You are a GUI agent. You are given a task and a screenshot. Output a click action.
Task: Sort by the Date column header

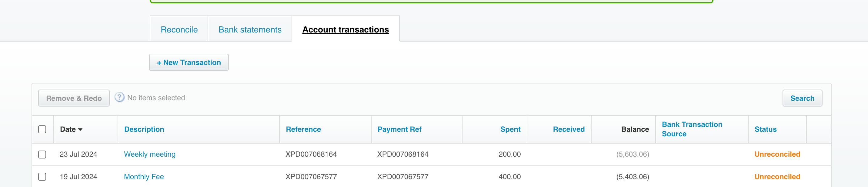[68, 129]
